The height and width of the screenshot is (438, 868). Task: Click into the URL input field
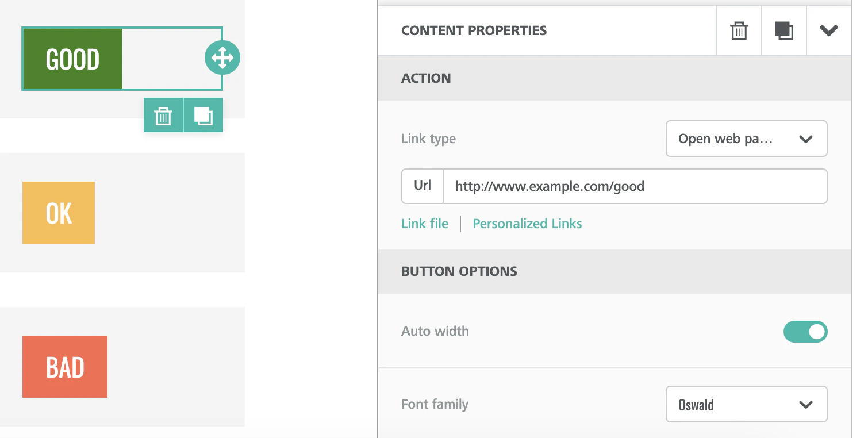[x=632, y=186]
